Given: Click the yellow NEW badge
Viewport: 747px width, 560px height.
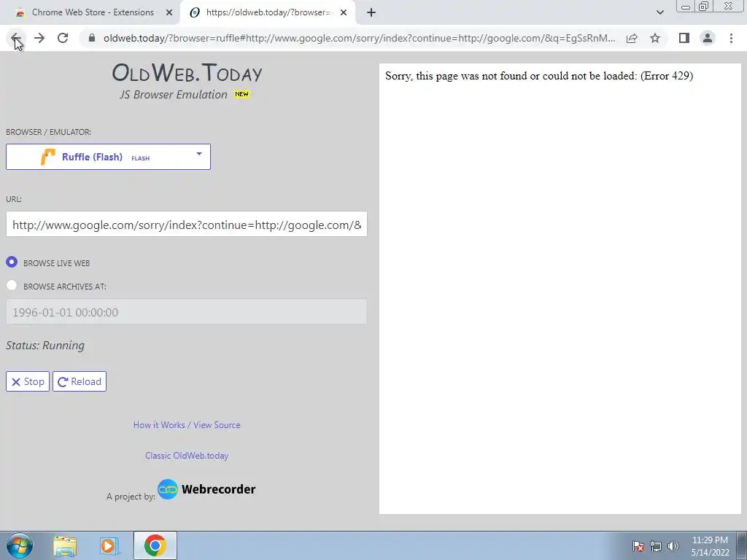Looking at the screenshot, I should coord(241,94).
